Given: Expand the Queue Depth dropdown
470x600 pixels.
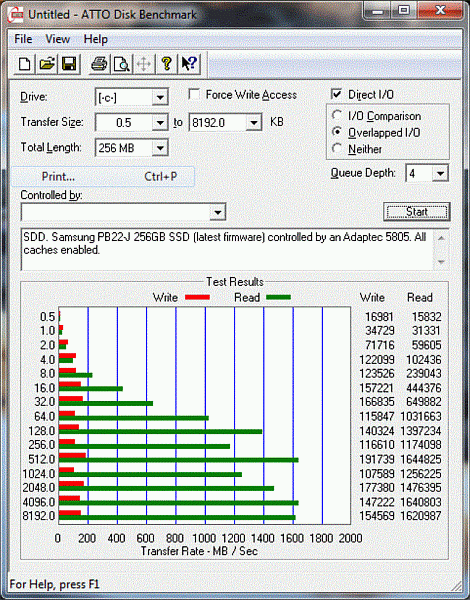Looking at the screenshot, I should point(440,174).
